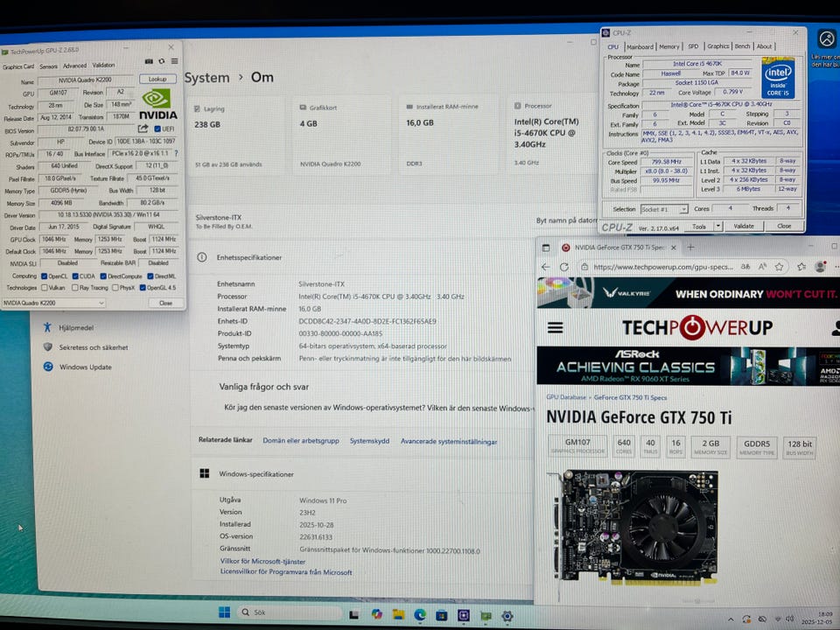This screenshot has height=630, width=840.
Task: Open Microsoft Store from the taskbar
Action: click(441, 615)
